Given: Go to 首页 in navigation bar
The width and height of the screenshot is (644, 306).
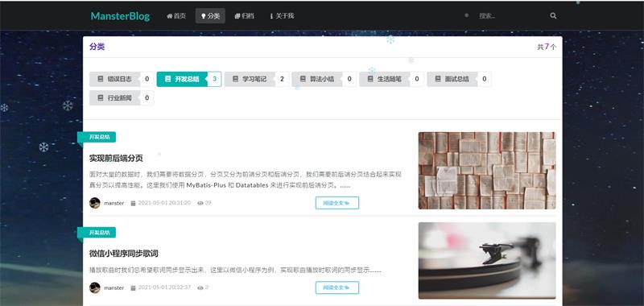Looking at the screenshot, I should (x=176, y=16).
